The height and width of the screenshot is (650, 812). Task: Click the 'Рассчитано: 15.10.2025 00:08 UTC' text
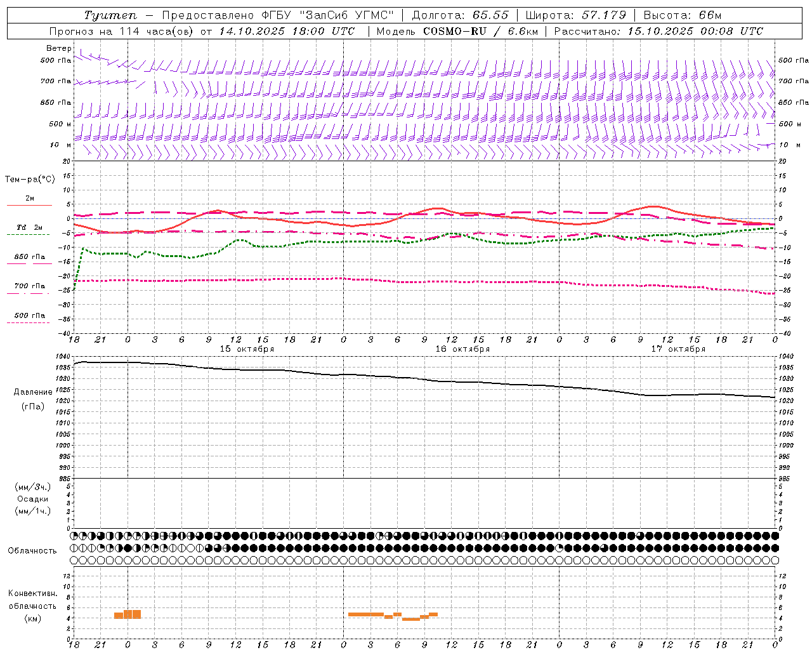[658, 31]
